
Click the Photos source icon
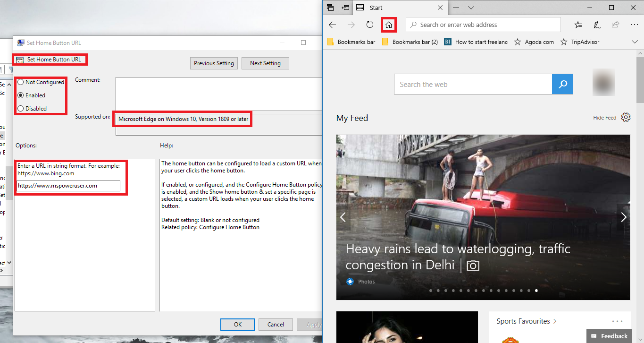350,282
